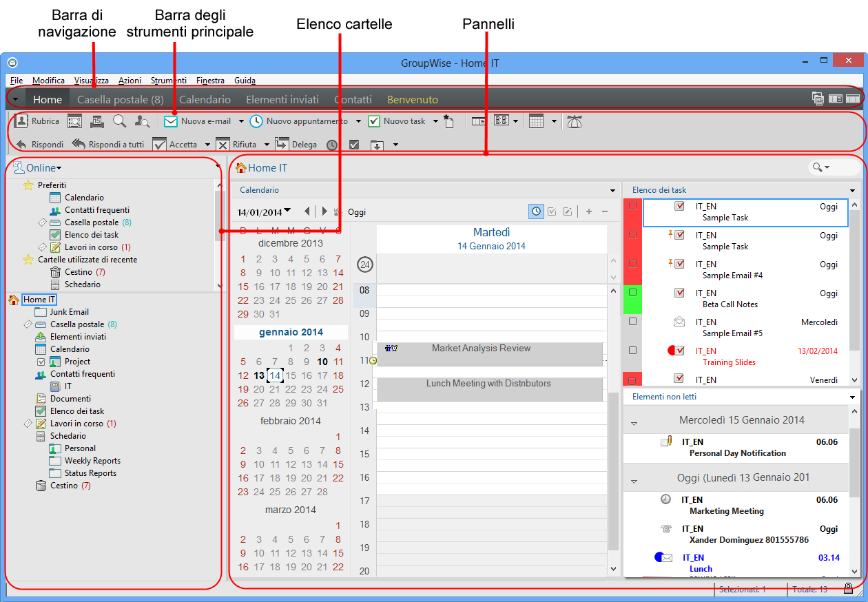Image resolution: width=868 pixels, height=602 pixels.
Task: Switch to the Benvenuto tab
Action: click(x=413, y=100)
